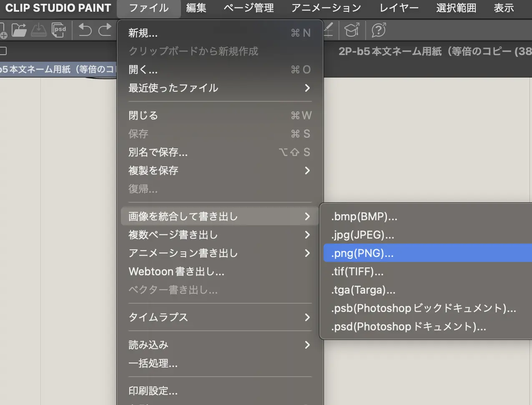Expand 複製を保存 submenu

(220, 171)
